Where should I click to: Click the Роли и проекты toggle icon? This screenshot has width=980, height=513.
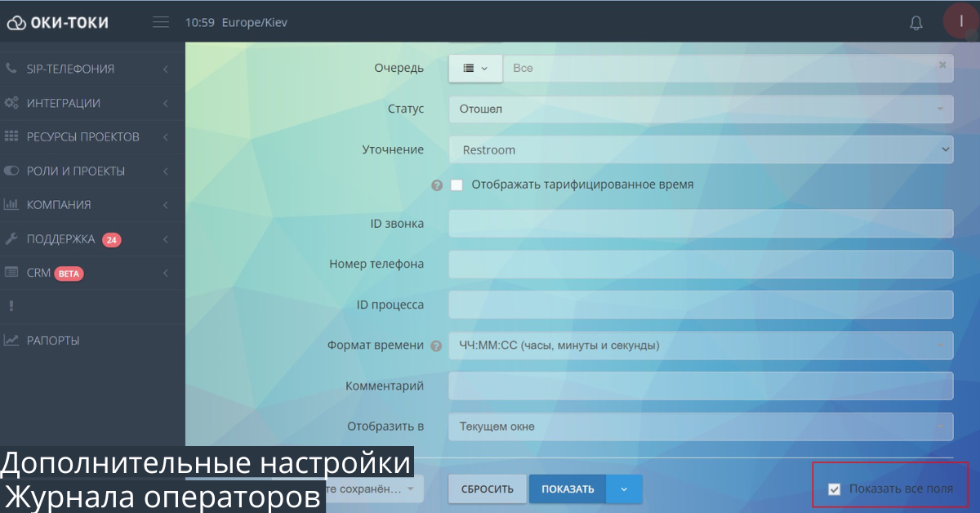coord(11,171)
